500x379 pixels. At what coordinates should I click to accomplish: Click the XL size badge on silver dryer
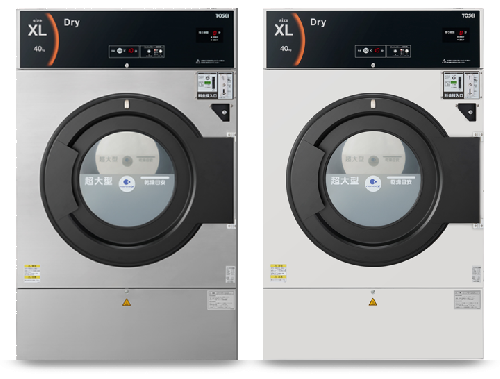pyautogui.click(x=37, y=30)
